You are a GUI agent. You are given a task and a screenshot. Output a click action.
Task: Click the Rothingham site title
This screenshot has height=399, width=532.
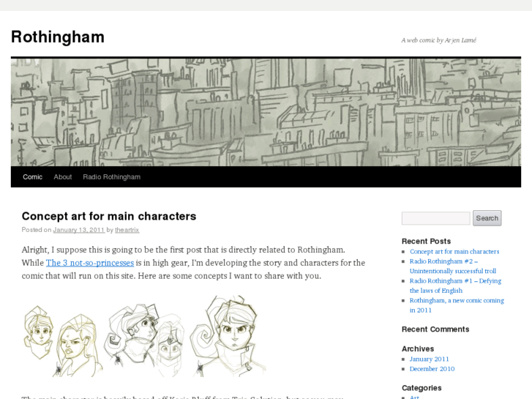[58, 37]
